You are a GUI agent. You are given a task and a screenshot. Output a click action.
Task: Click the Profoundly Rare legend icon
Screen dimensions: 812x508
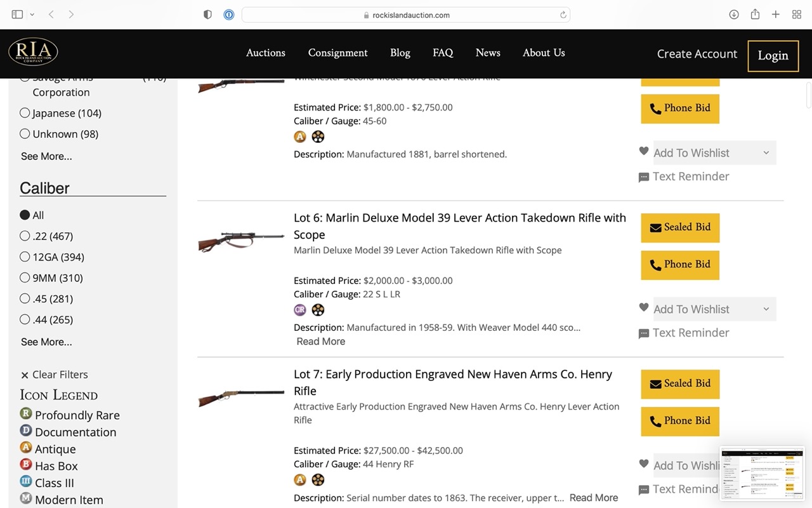[x=26, y=413]
